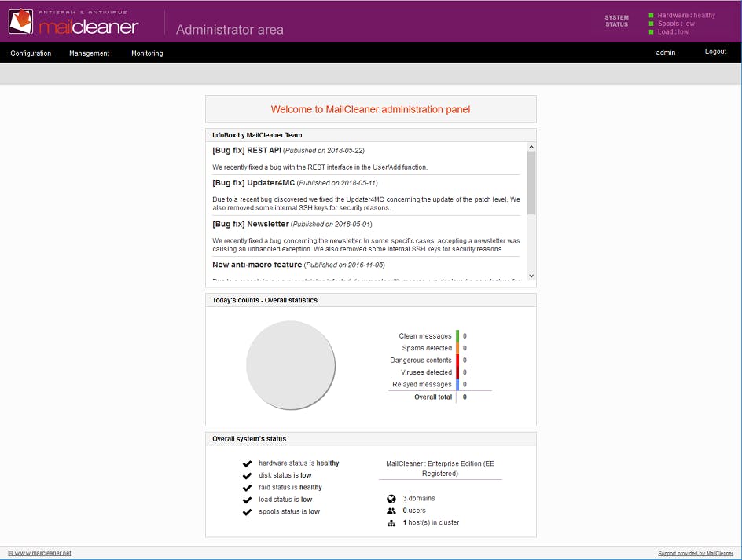Click the checkmark beside disk status
The image size is (742, 560).
[247, 476]
